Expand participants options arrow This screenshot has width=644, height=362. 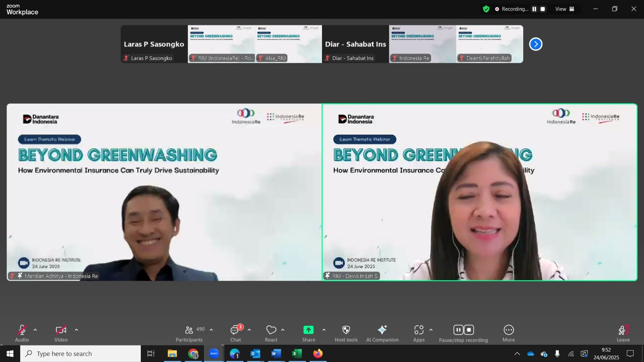pos(211,330)
